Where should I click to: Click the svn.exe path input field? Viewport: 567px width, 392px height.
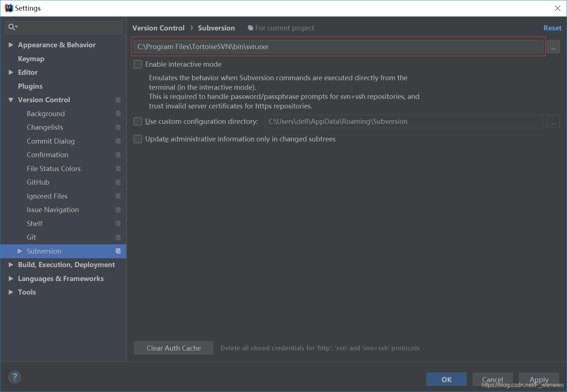(x=339, y=47)
